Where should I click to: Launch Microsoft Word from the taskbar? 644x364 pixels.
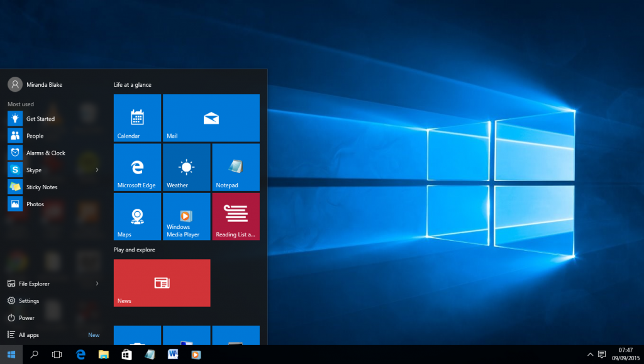(172, 354)
